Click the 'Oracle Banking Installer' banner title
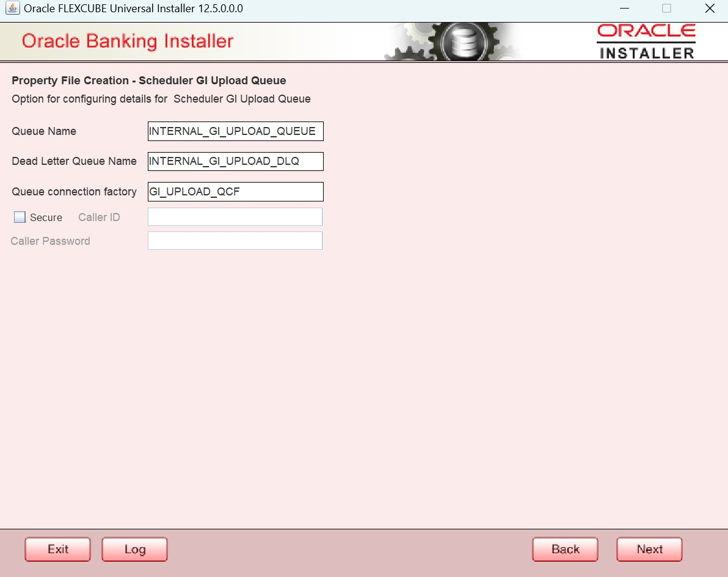This screenshot has width=728, height=577. pyautogui.click(x=128, y=41)
